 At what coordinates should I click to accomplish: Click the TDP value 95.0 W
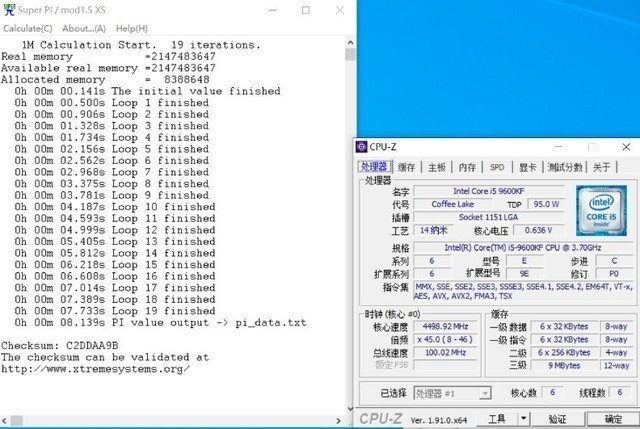546,204
